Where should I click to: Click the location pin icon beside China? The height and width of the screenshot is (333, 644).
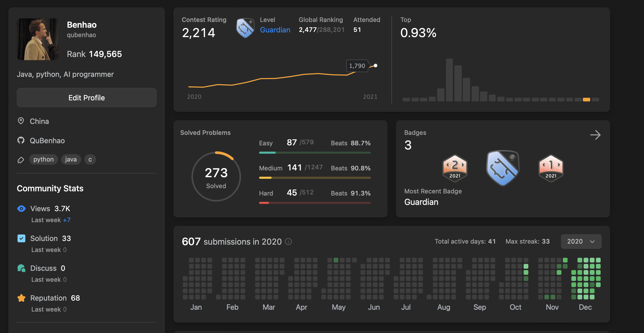tap(21, 121)
